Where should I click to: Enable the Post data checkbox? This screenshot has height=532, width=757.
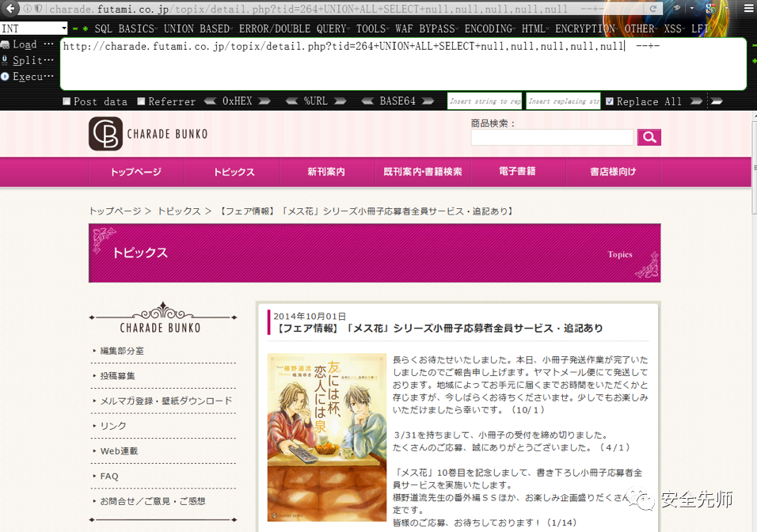tap(67, 101)
